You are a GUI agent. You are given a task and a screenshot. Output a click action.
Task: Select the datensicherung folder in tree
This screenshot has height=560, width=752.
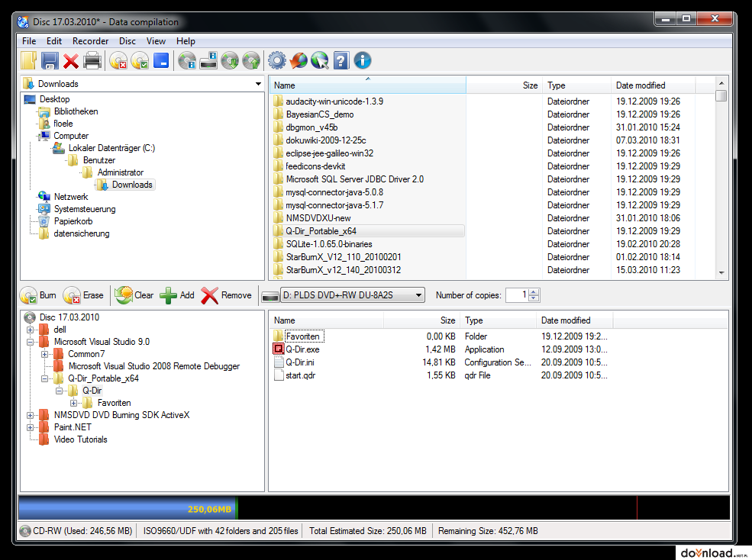(82, 234)
